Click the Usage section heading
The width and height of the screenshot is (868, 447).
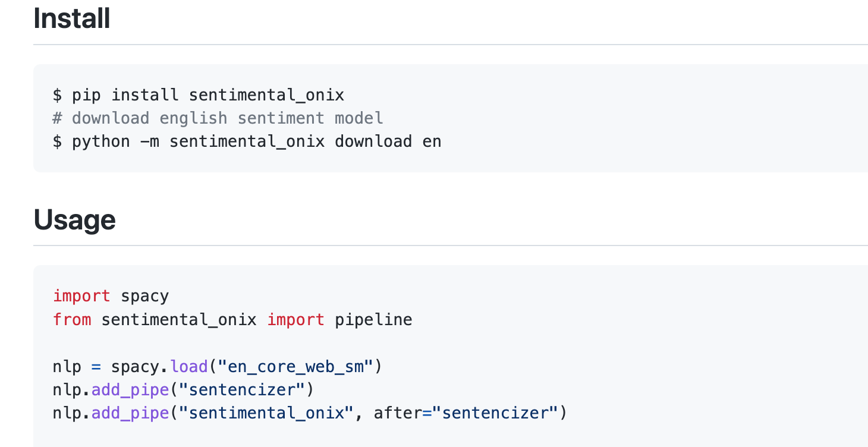pyautogui.click(x=75, y=219)
